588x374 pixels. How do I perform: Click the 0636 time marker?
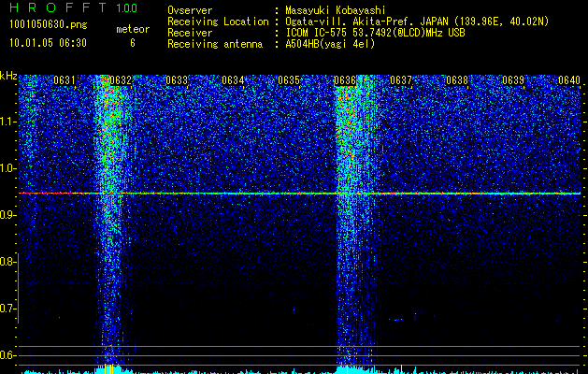point(345,80)
